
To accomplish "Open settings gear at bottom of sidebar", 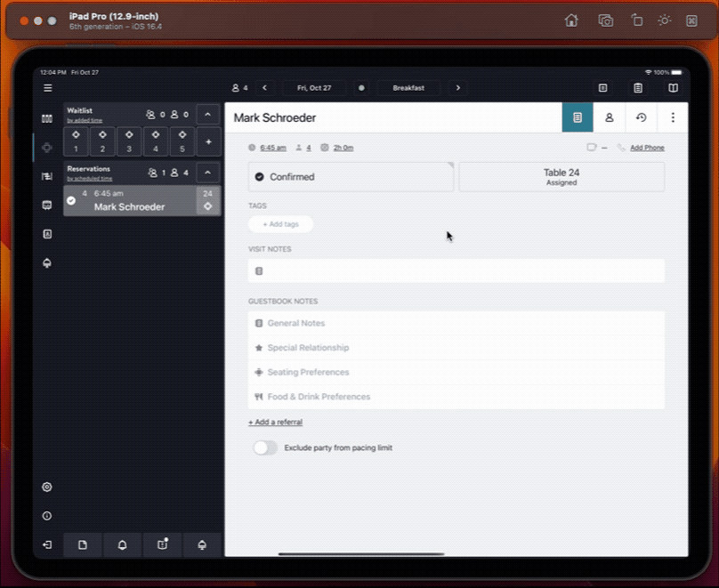I will click(46, 487).
